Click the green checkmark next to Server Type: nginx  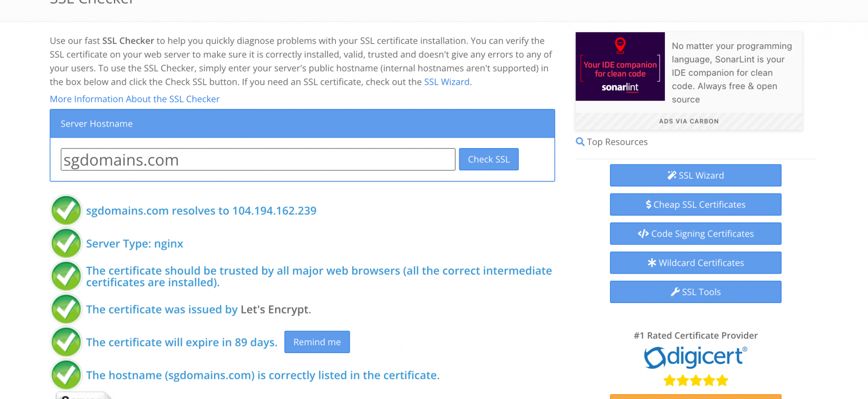click(x=66, y=244)
